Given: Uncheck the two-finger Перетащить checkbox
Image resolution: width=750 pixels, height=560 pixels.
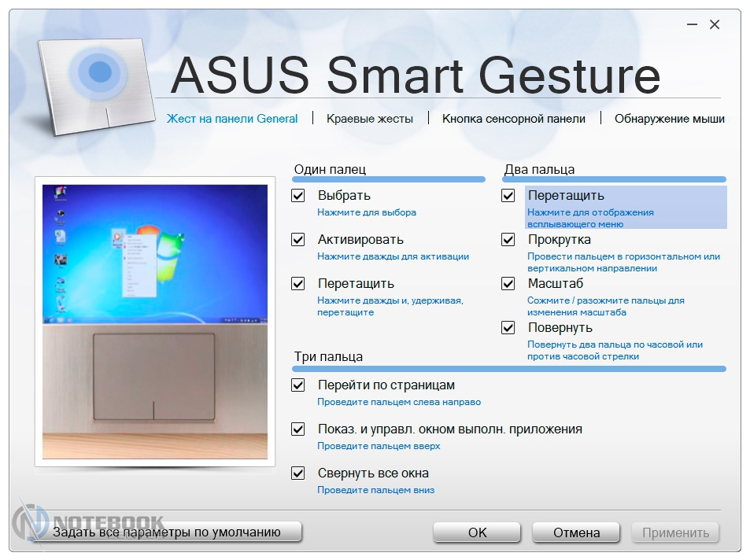Looking at the screenshot, I should [508, 196].
